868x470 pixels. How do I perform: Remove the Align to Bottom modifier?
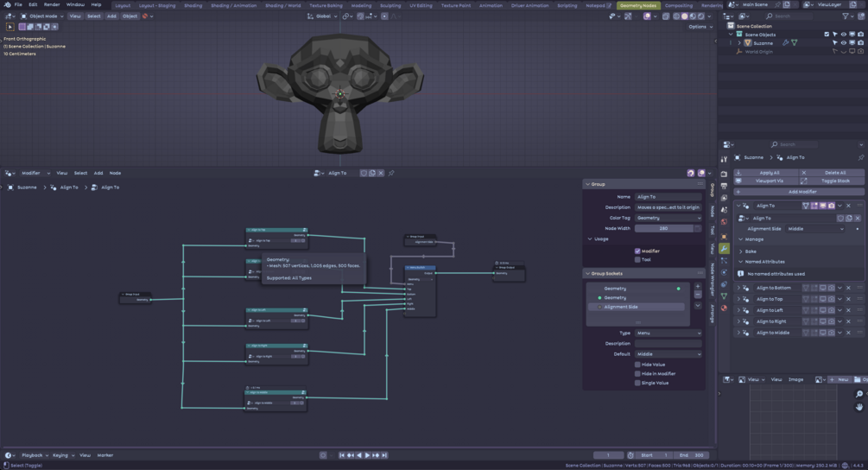pyautogui.click(x=849, y=288)
